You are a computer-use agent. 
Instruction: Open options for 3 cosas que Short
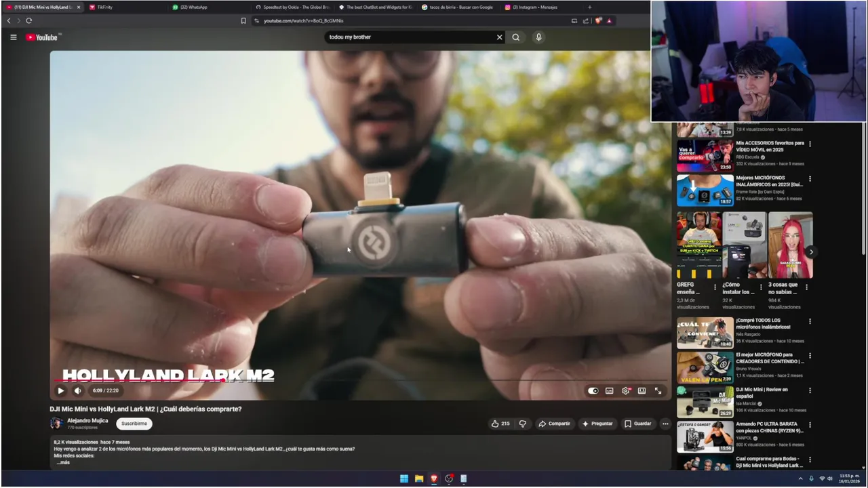pos(806,287)
